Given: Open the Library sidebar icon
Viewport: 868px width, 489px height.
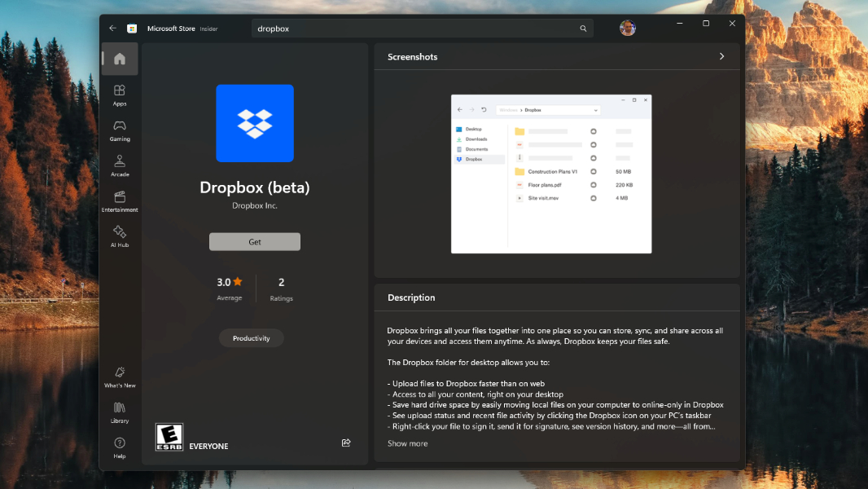Looking at the screenshot, I should tap(119, 414).
